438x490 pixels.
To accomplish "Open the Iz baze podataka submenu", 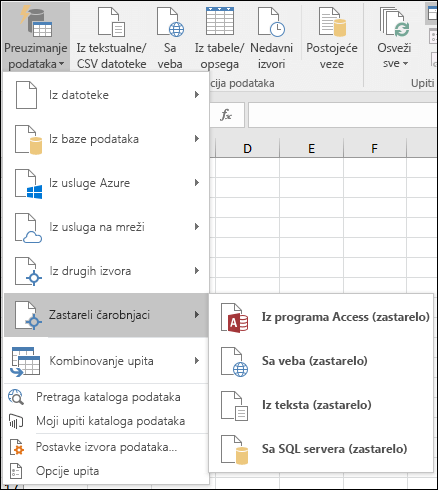I will coord(106,139).
